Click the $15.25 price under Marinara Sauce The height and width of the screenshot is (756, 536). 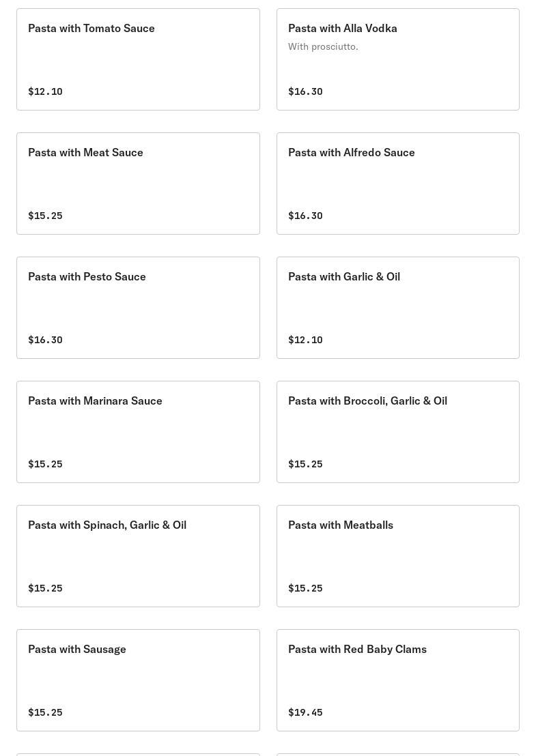coord(45,464)
